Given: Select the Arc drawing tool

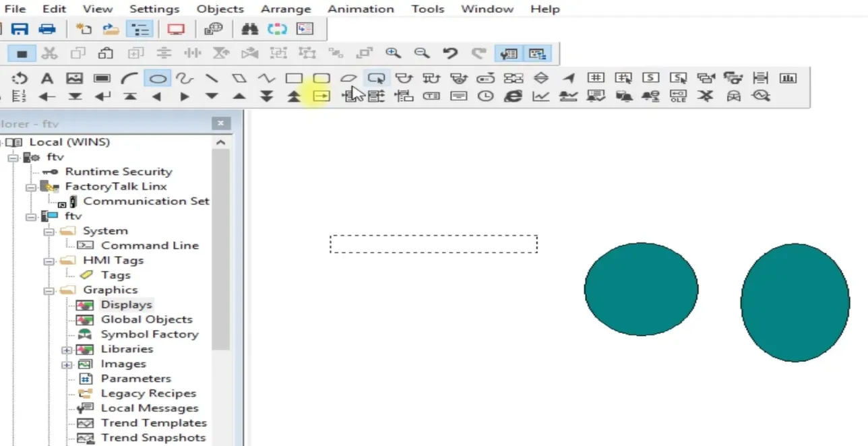Looking at the screenshot, I should click(x=129, y=77).
